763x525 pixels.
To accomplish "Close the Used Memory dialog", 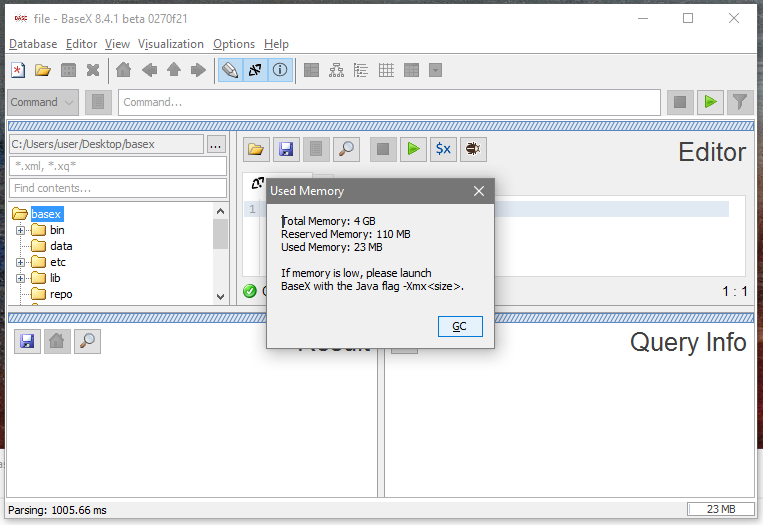I will 479,191.
